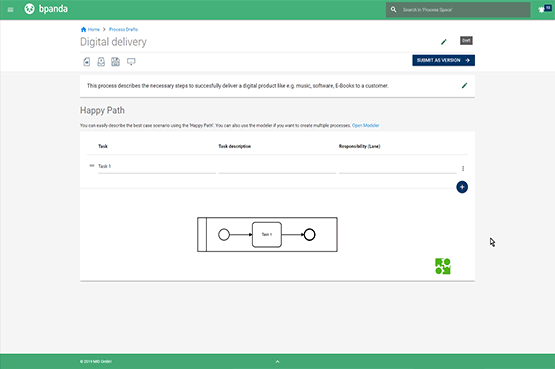Add a new task with plus button
The width and height of the screenshot is (555, 369).
(462, 187)
